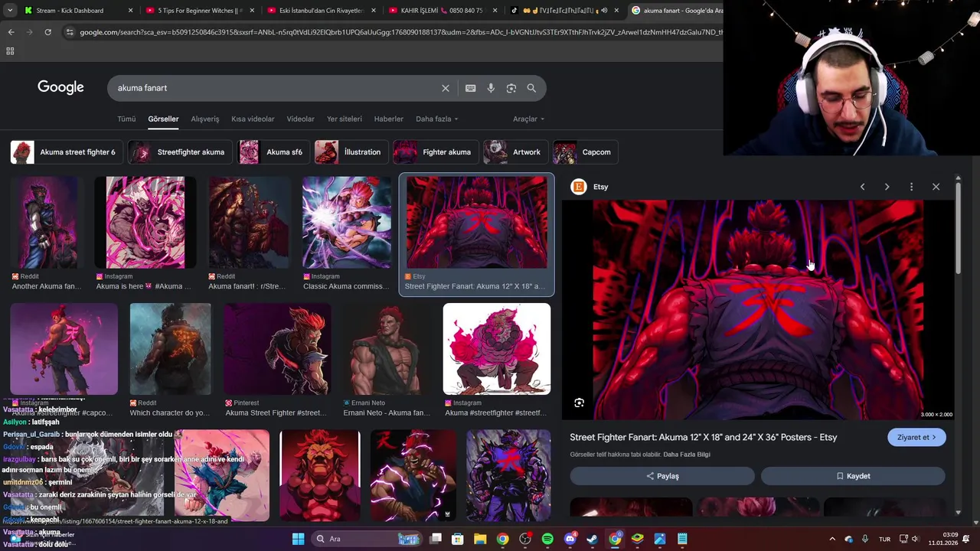The image size is (980, 551).
Task: Open the Classic Akuma commission thumbnail
Action: coord(347,223)
